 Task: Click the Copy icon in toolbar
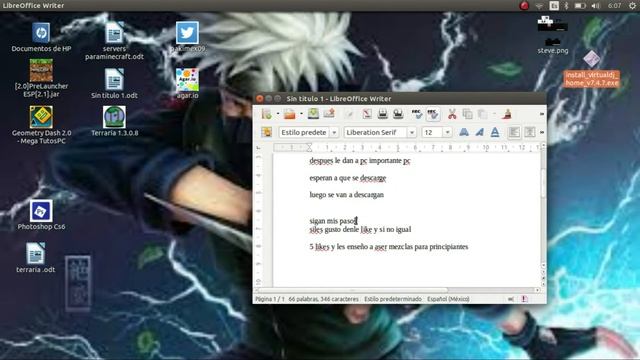[x=467, y=114]
